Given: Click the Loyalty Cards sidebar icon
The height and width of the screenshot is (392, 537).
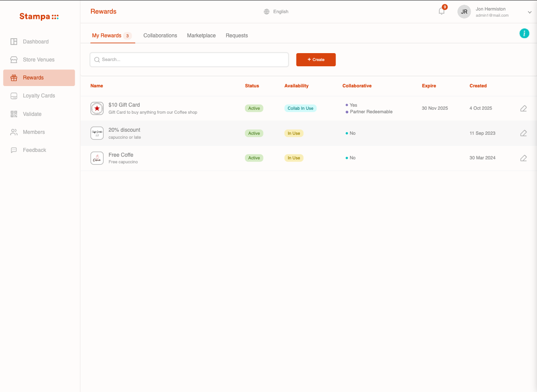Looking at the screenshot, I should [x=14, y=95].
